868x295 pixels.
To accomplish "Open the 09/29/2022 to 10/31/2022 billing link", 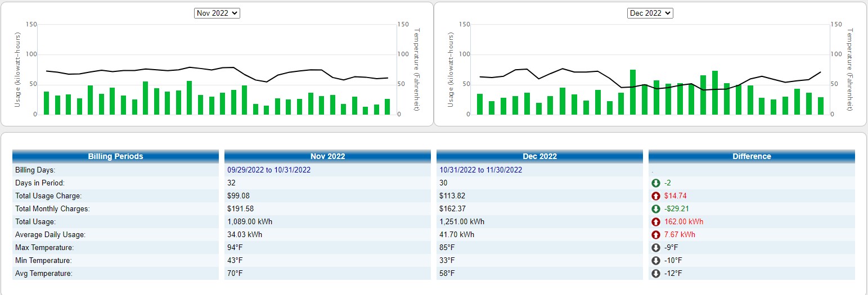I will (269, 170).
